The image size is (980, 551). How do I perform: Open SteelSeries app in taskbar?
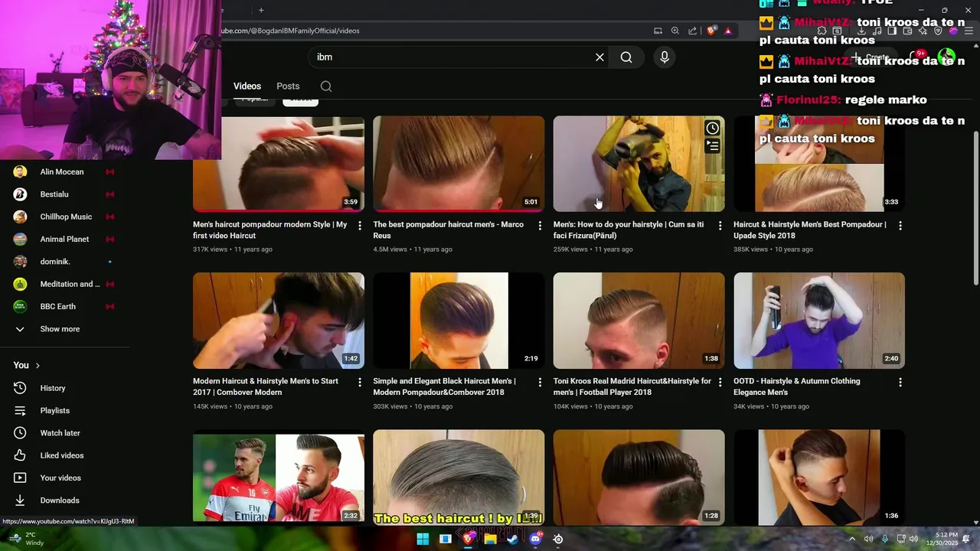[558, 539]
